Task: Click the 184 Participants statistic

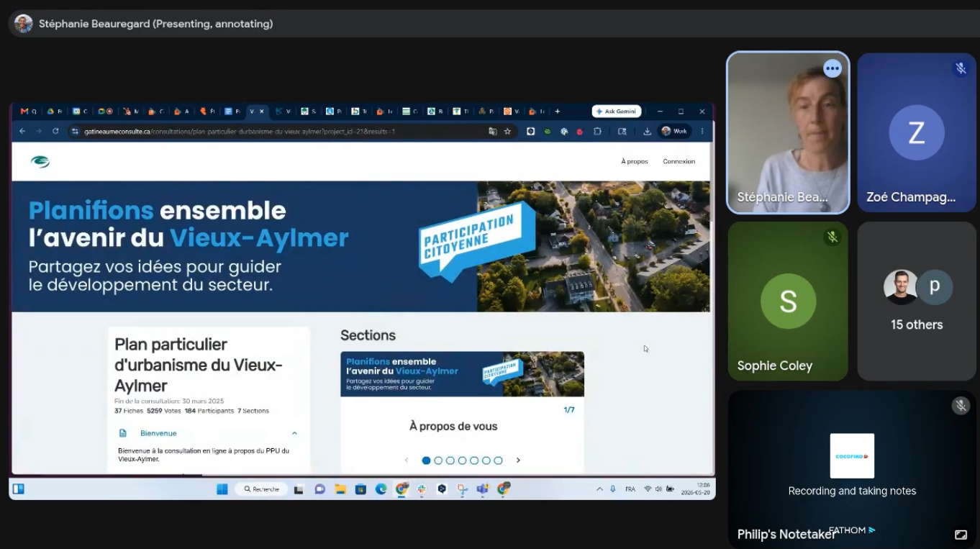Action: (209, 411)
